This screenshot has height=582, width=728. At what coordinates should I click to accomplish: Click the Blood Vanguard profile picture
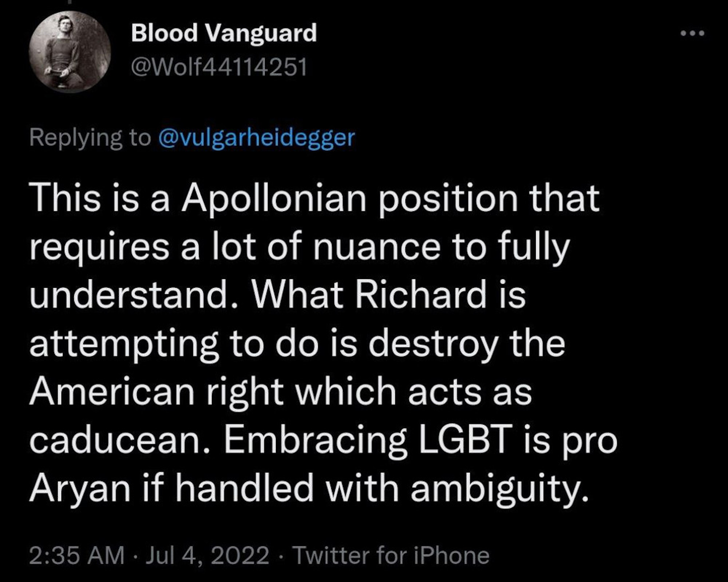pyautogui.click(x=70, y=52)
